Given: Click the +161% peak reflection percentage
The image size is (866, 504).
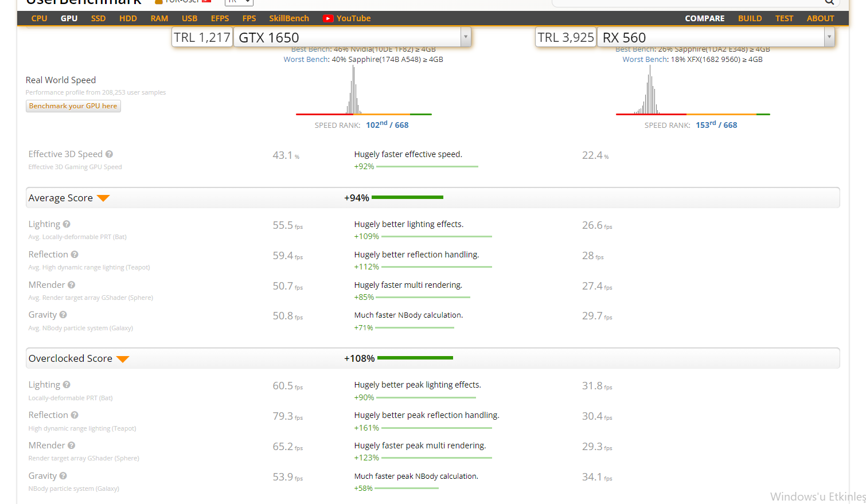Looking at the screenshot, I should [x=366, y=428].
